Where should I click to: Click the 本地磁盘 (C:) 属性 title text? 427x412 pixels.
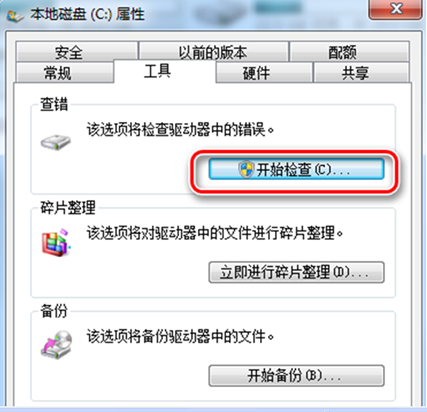87,15
